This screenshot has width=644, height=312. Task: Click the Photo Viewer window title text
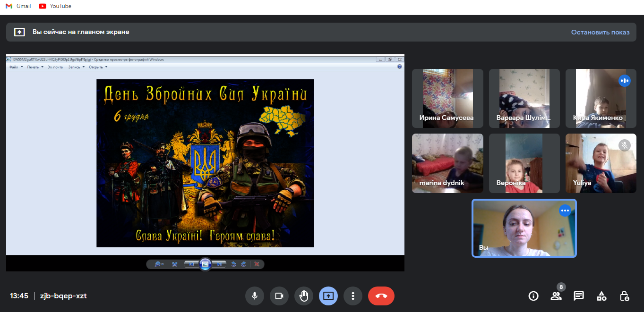88,59
